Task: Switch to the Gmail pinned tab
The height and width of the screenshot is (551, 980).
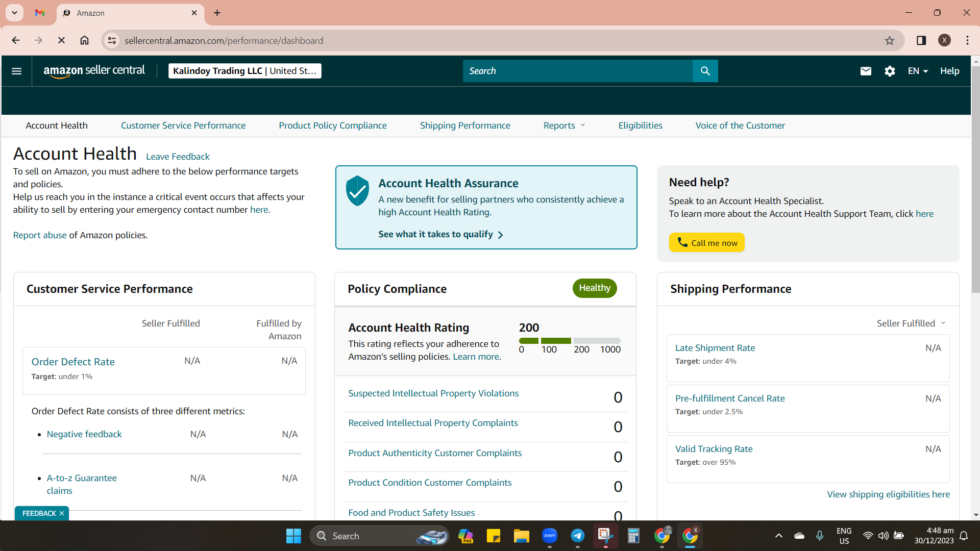Action: point(40,13)
